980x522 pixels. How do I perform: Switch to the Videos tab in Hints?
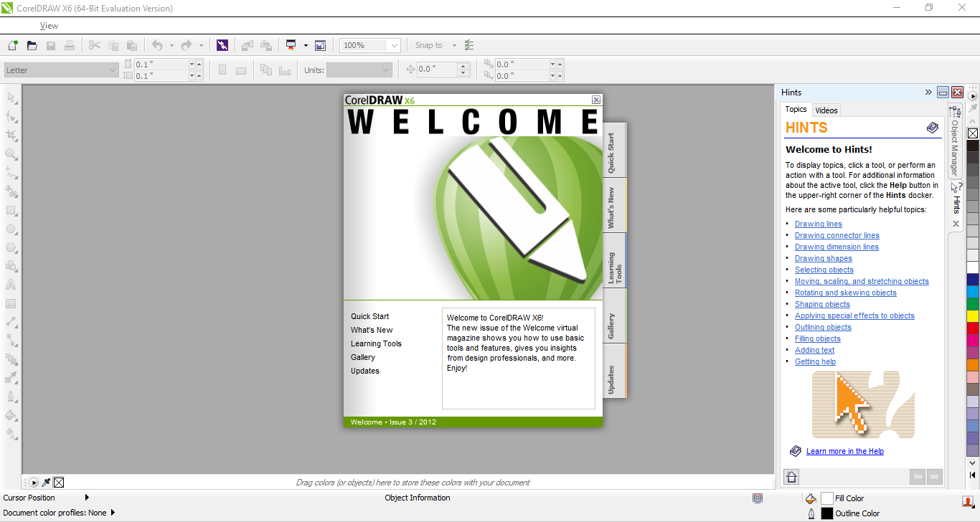[826, 110]
